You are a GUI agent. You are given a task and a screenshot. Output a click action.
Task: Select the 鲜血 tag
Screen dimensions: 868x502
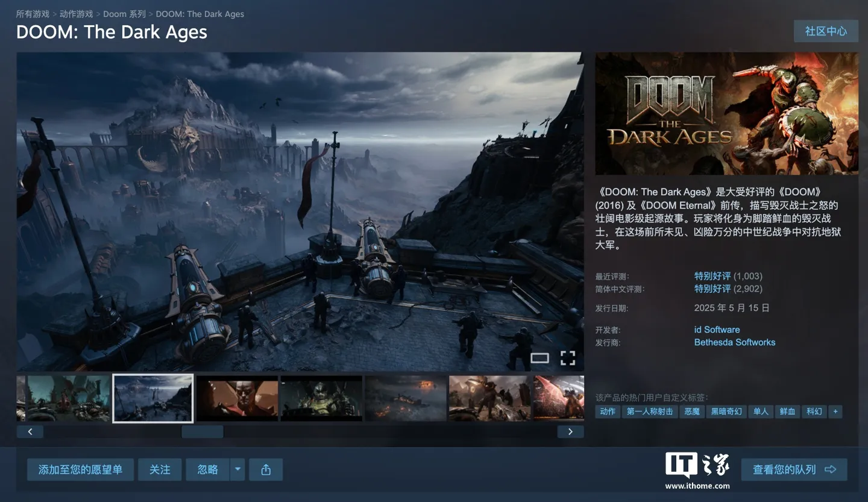787,412
